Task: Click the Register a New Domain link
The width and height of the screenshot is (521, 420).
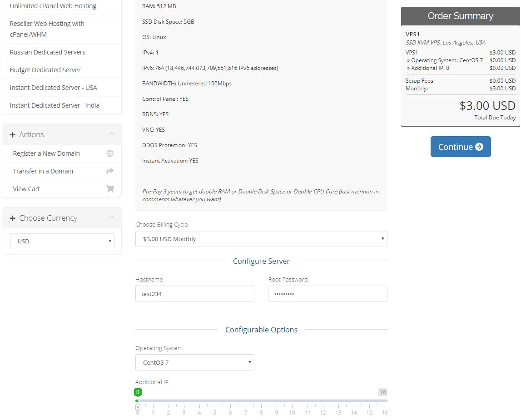Action: 46,153
